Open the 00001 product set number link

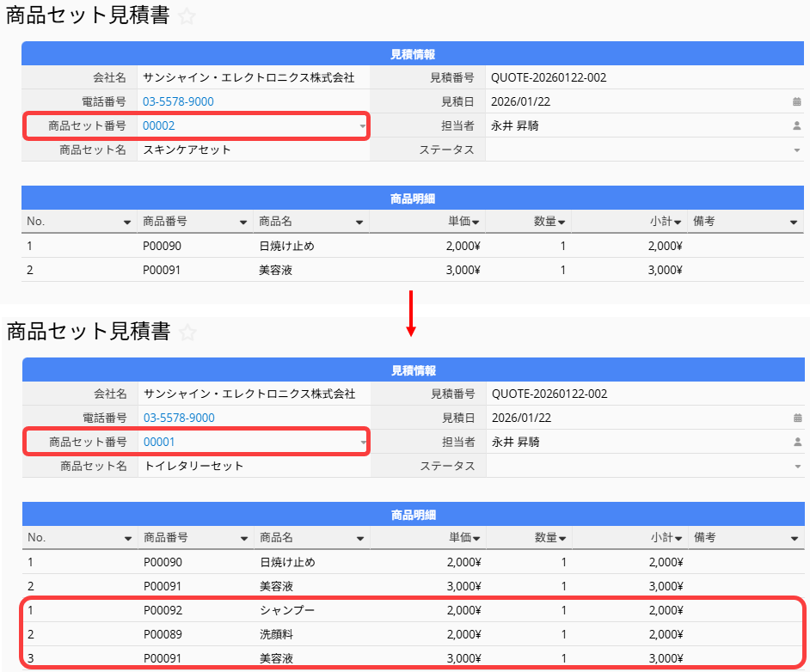(x=159, y=442)
